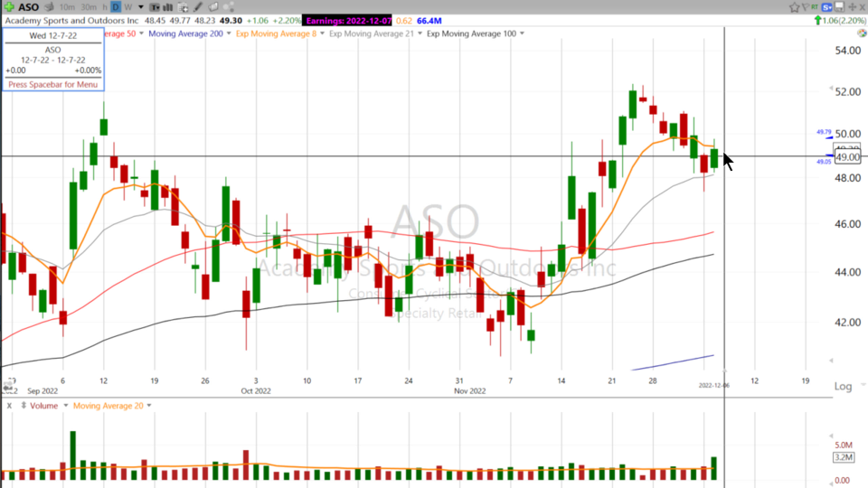The width and height of the screenshot is (868, 488).
Task: Click the Nov 2022 axis label
Action: pos(469,390)
